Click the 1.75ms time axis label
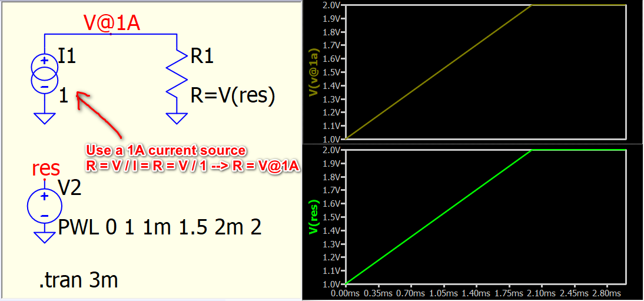The height and width of the screenshot is (301, 644). (509, 293)
